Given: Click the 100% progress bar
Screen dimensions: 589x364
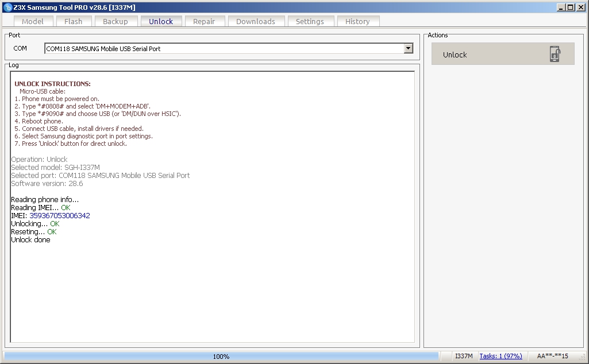Looking at the screenshot, I should [221, 356].
